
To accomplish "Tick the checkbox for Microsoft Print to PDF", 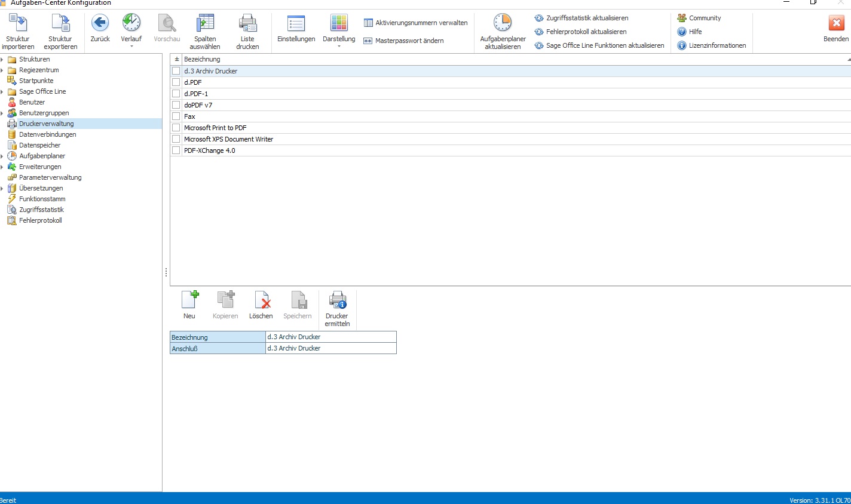I will [176, 128].
